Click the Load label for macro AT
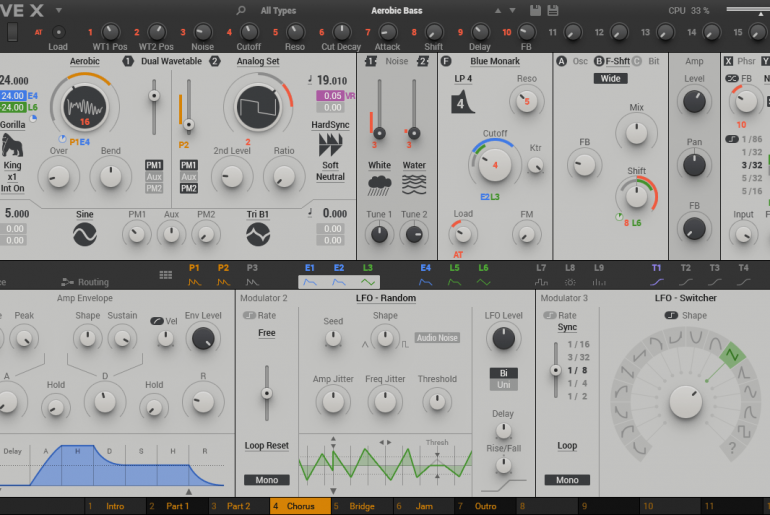770x515 pixels. click(x=58, y=47)
